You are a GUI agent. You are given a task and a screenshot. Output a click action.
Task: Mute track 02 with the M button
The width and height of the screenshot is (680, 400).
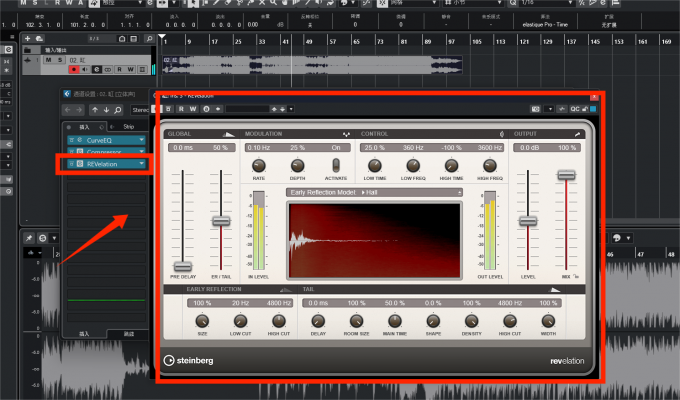(49, 60)
